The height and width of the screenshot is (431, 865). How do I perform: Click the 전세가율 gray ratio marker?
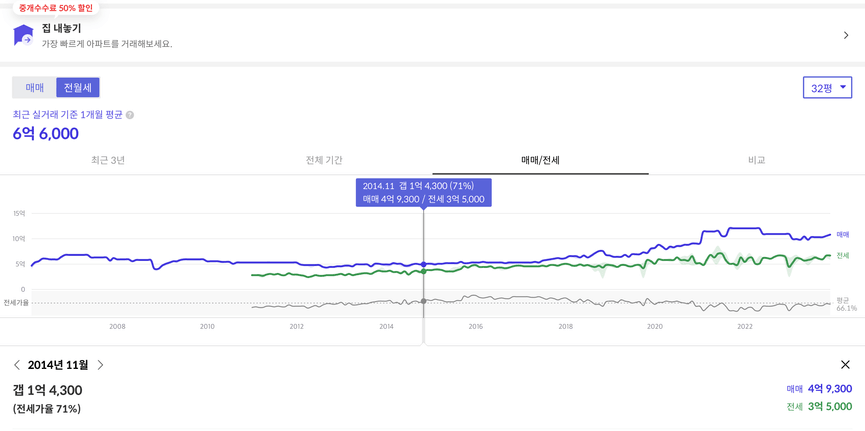click(x=423, y=301)
